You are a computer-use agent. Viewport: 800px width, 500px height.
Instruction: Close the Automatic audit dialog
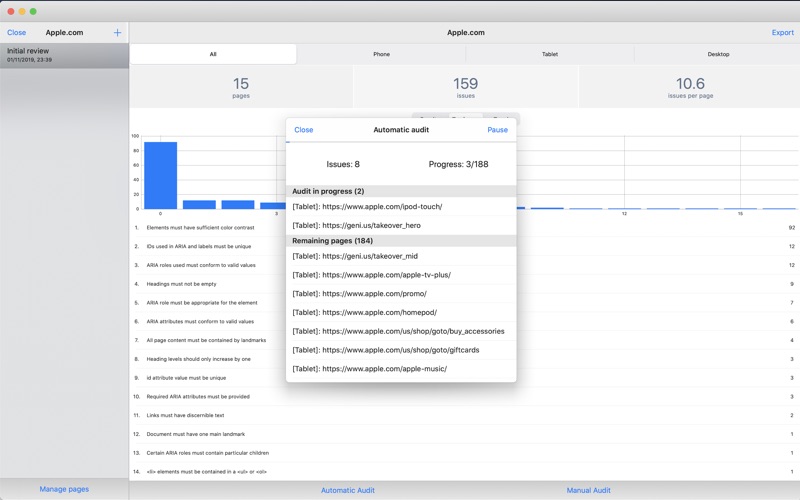click(x=304, y=130)
